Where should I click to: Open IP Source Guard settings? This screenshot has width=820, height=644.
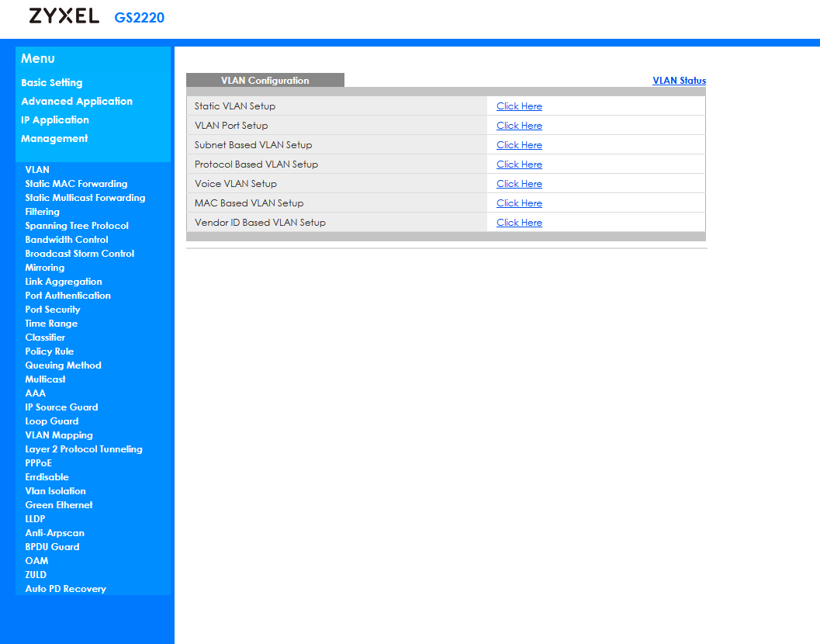pos(61,407)
